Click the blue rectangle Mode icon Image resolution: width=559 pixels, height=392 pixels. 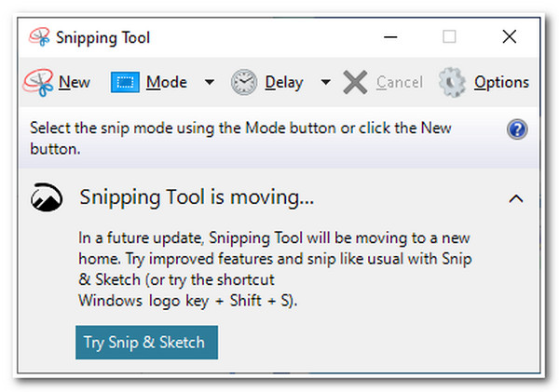125,82
